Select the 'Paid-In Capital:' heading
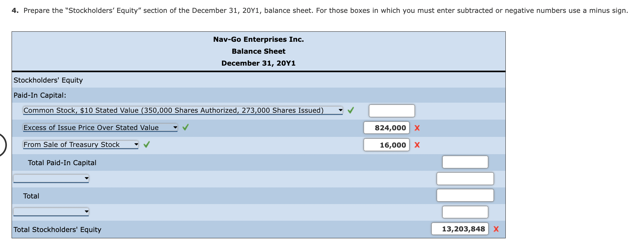644x243 pixels. (40, 95)
